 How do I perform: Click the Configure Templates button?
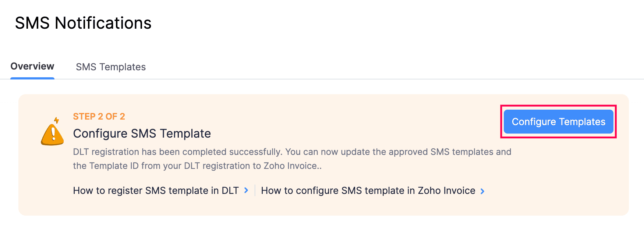pyautogui.click(x=558, y=121)
